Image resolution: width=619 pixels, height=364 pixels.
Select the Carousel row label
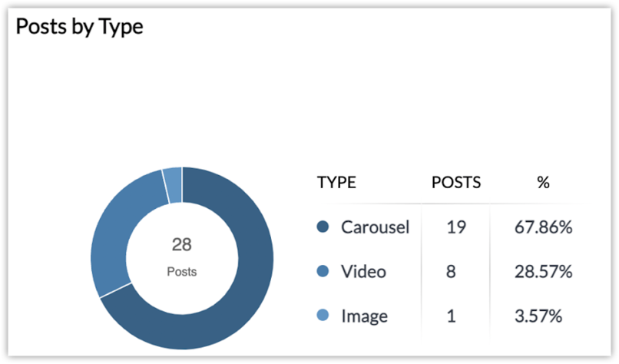pos(375,227)
